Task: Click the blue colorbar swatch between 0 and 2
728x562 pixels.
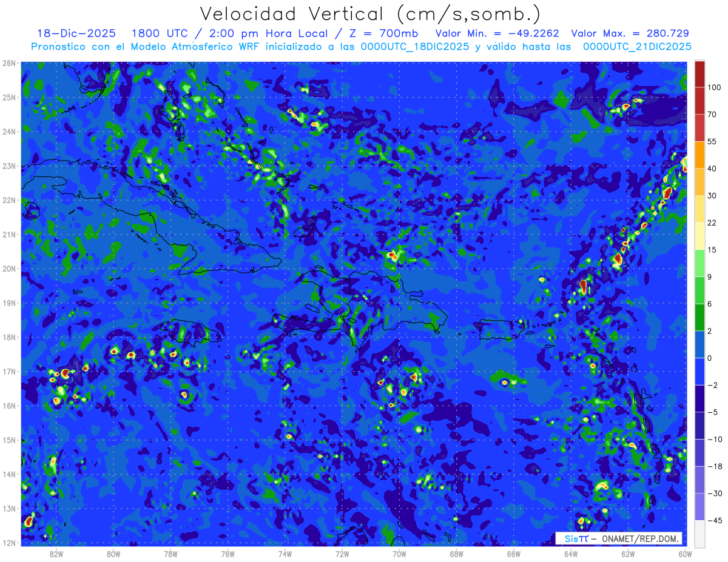Action: 699,344
